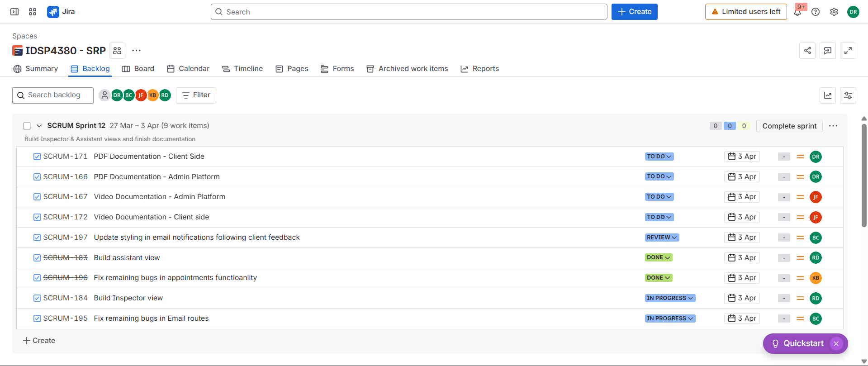Image resolution: width=868 pixels, height=366 pixels.
Task: Enter full screen with expand icon
Action: tap(848, 51)
